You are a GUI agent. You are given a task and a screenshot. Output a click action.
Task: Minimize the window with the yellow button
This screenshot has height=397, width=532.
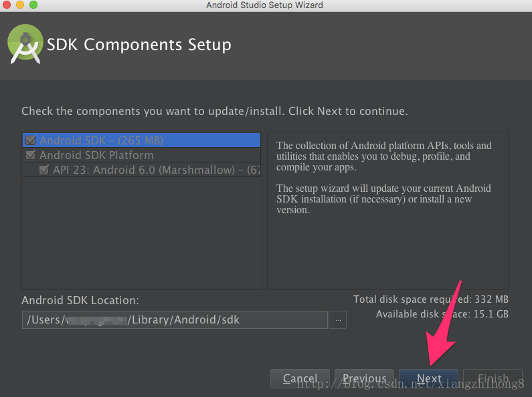coord(20,5)
